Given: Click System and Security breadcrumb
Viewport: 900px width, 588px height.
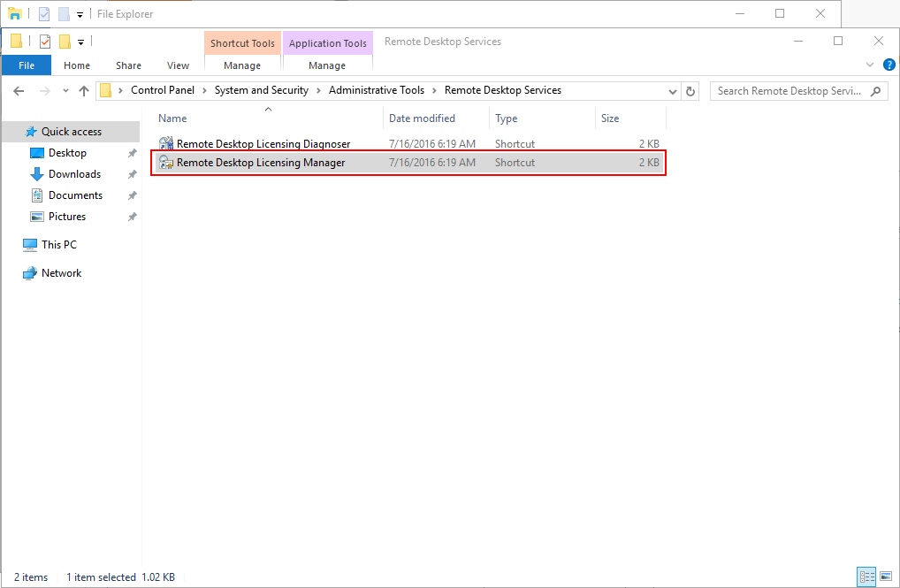Looking at the screenshot, I should (261, 90).
